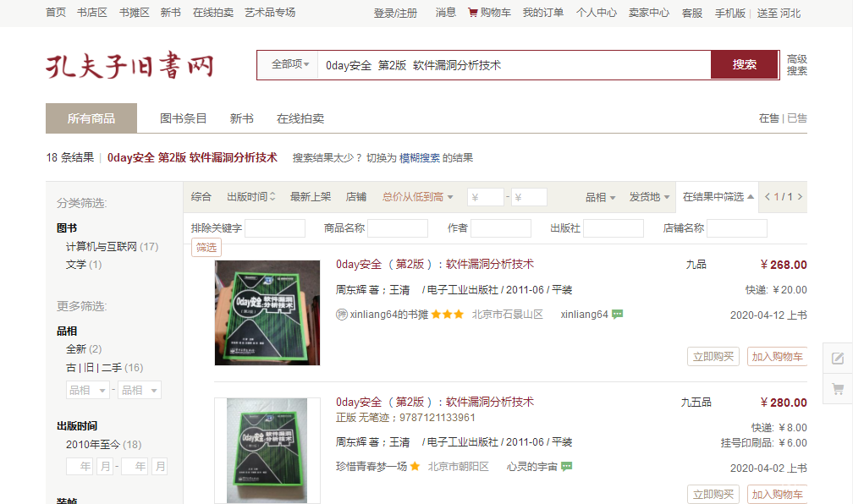Open feedback edit icon on right sidebar
Viewport: 853px width, 504px height.
pyautogui.click(x=838, y=359)
